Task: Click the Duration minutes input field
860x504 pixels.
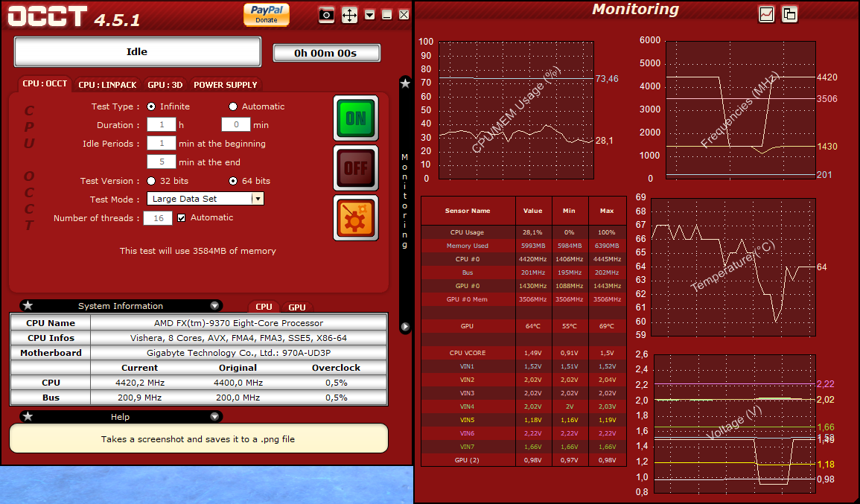Action: (x=236, y=124)
